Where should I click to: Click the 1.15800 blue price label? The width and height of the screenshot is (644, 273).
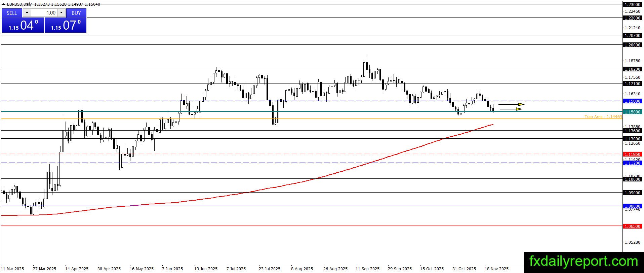[632, 101]
